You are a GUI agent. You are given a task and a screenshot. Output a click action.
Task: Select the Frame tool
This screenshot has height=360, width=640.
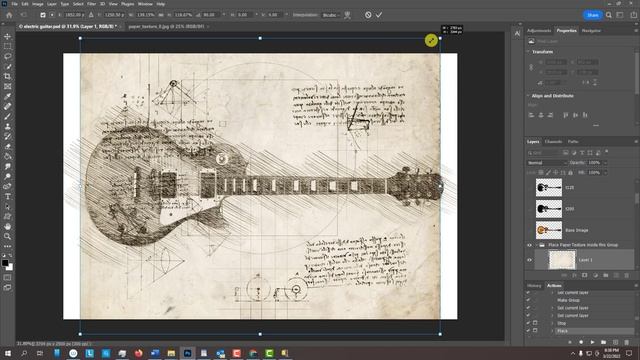(7, 87)
